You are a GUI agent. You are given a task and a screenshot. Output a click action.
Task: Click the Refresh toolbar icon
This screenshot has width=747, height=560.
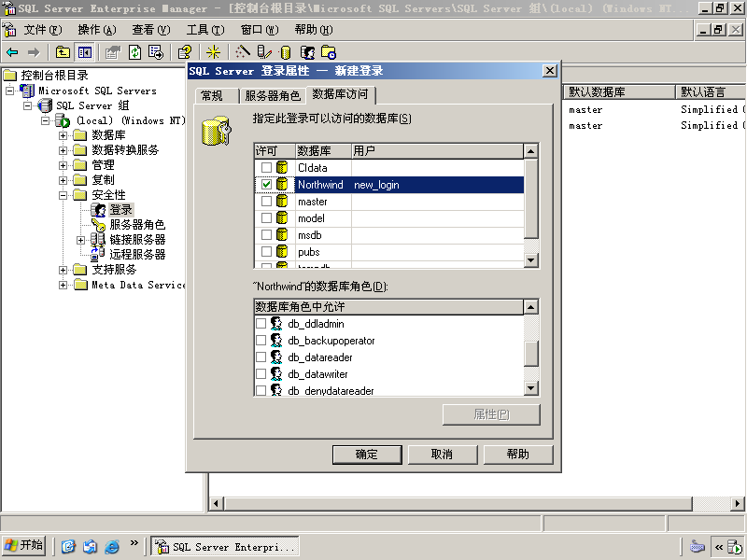[x=135, y=52]
